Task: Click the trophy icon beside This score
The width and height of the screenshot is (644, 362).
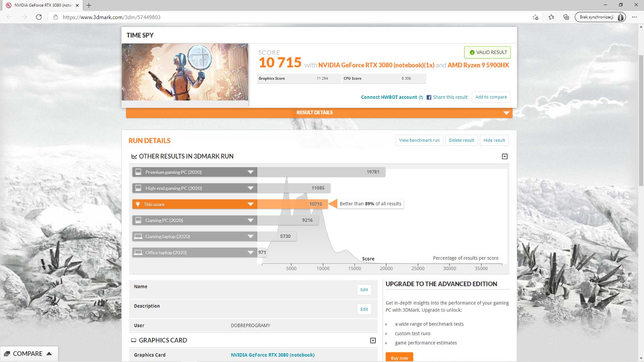Action: (138, 204)
